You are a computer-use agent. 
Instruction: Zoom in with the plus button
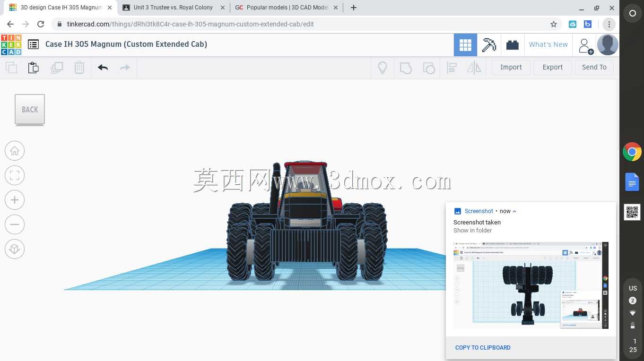pyautogui.click(x=15, y=200)
